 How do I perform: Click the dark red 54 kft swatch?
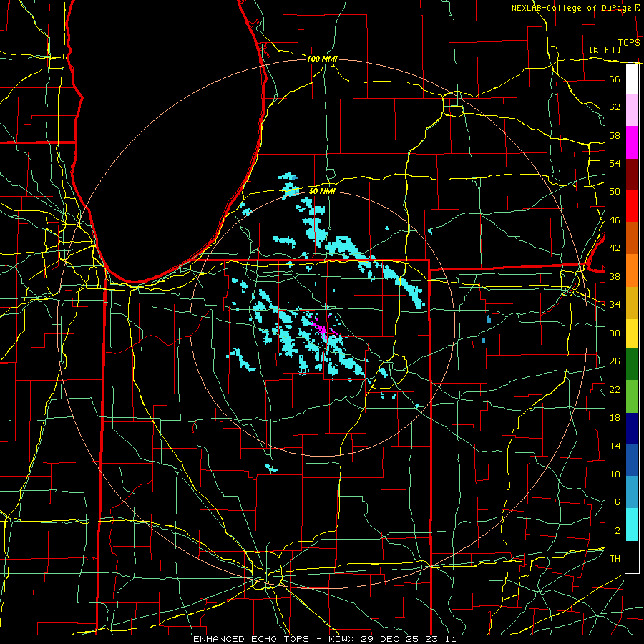pyautogui.click(x=632, y=175)
